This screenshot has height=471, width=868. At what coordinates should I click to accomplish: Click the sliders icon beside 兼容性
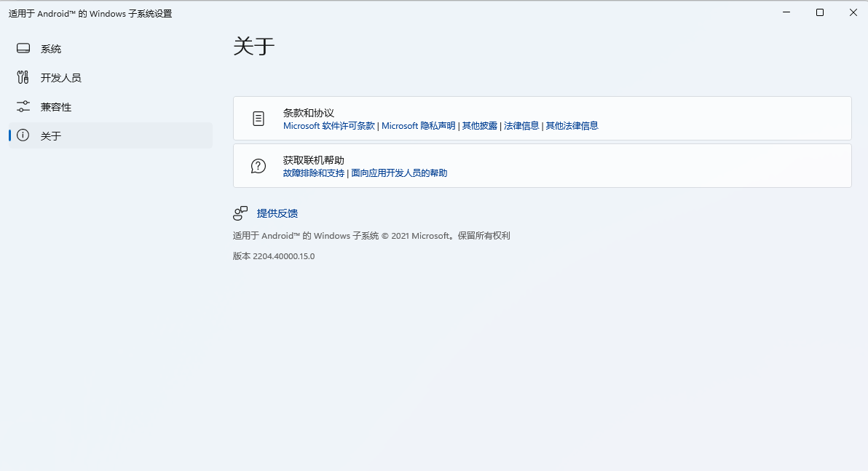(x=23, y=107)
